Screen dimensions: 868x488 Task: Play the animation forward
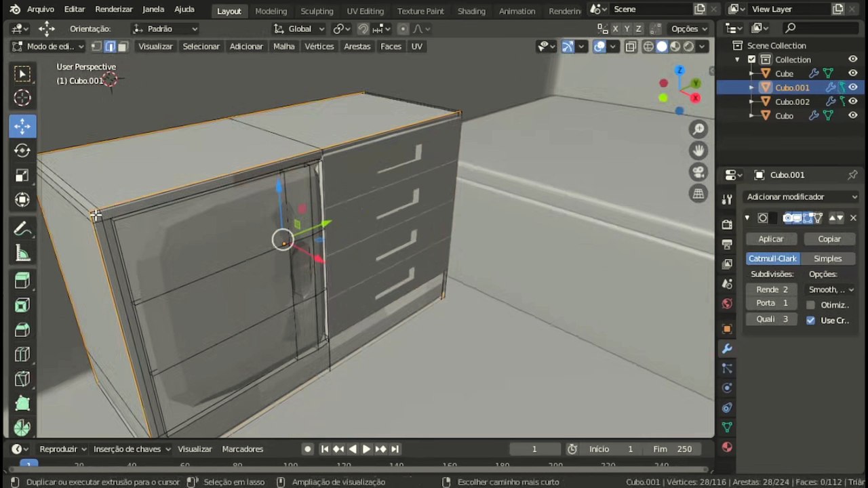pos(366,449)
